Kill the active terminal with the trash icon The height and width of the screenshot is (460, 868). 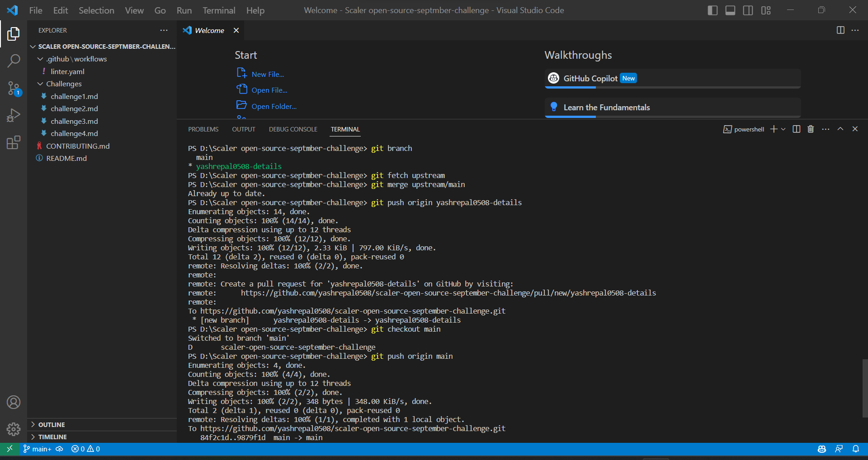click(x=810, y=129)
